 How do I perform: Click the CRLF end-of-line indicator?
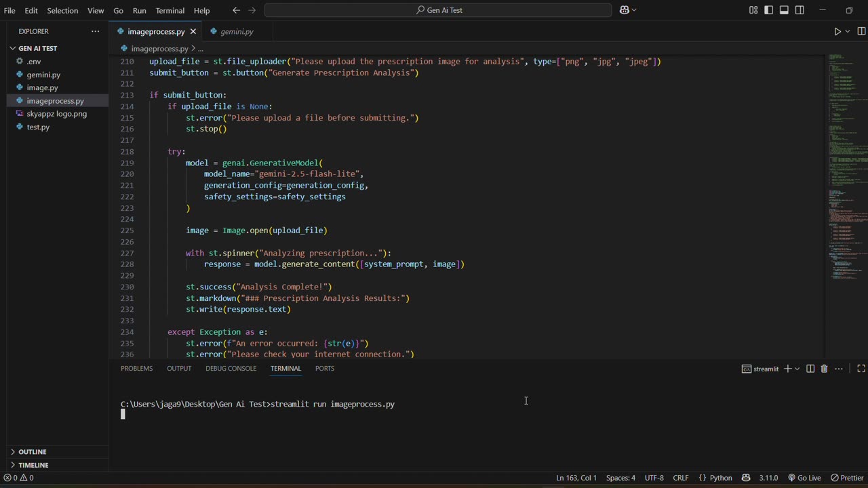pos(680,478)
